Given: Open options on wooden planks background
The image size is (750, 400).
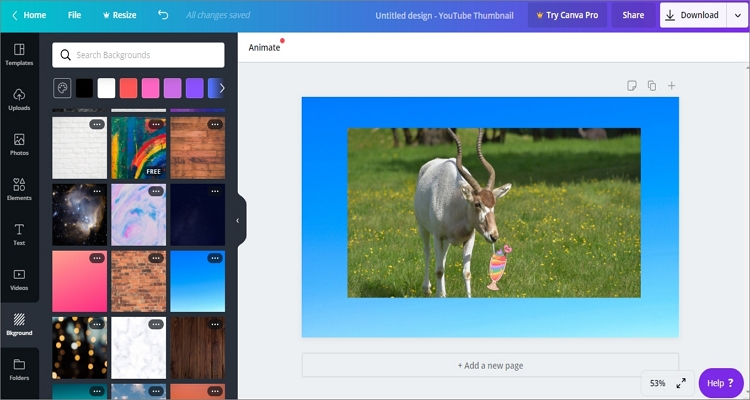Looking at the screenshot, I should point(215,124).
